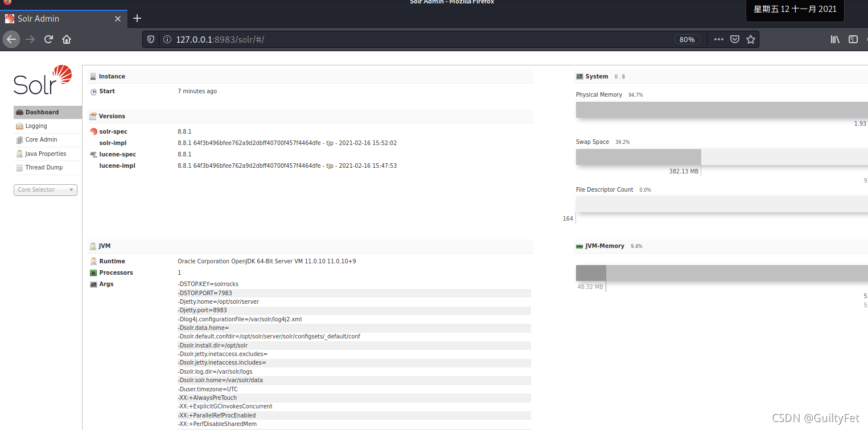This screenshot has height=430, width=868.
Task: Toggle the browser sidebar icon
Action: 853,39
